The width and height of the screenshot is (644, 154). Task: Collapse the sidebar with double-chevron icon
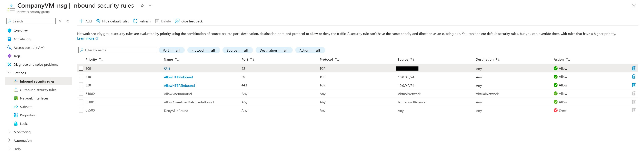click(x=67, y=21)
